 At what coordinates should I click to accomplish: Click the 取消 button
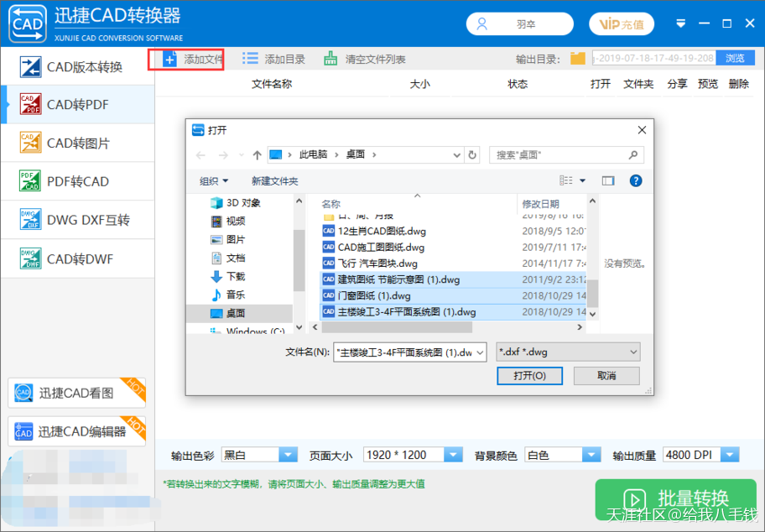(606, 376)
